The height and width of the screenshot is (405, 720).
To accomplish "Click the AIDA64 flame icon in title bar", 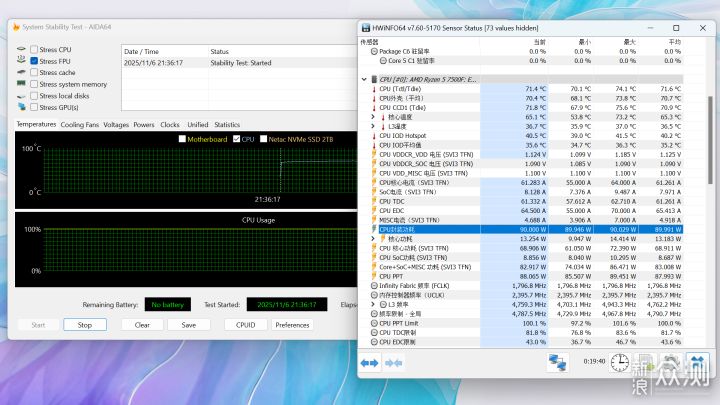I will click(16, 27).
